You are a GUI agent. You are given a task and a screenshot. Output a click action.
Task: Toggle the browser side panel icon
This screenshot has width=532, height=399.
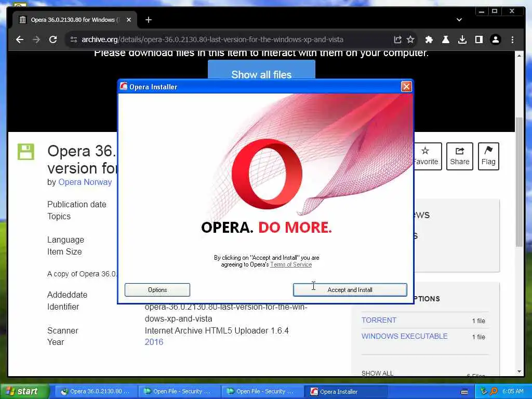(x=478, y=39)
